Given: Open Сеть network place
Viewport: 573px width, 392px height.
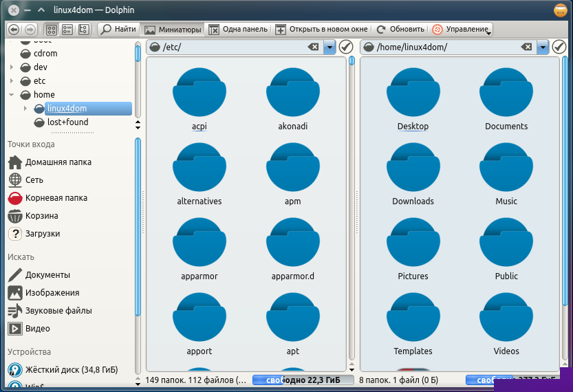Looking at the screenshot, I should click(25, 179).
